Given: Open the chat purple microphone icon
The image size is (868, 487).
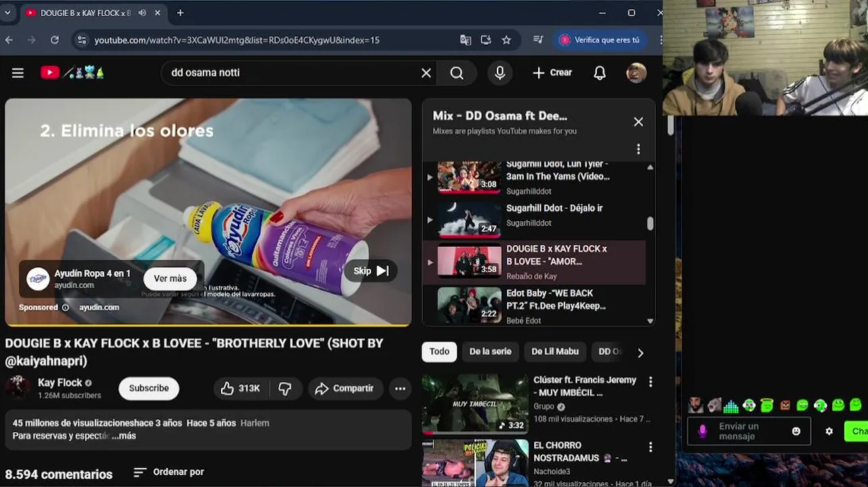Looking at the screenshot, I should (702, 432).
